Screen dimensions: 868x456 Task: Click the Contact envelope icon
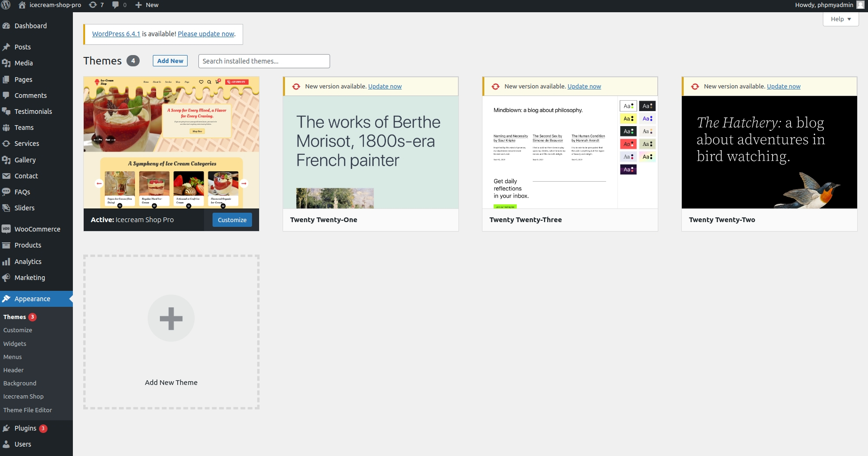click(x=7, y=176)
